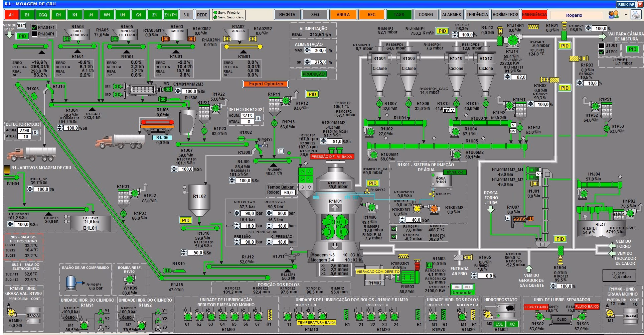Viewport: 644px width, 335px height.
Task: Switch to the Z1 / P1 tab
Action: 171,15
